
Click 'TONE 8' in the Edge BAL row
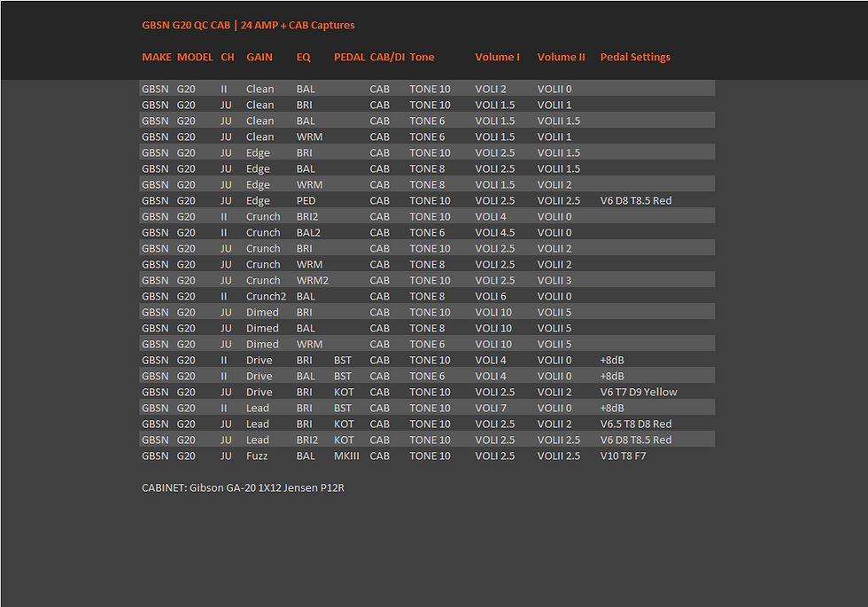pyautogui.click(x=427, y=169)
